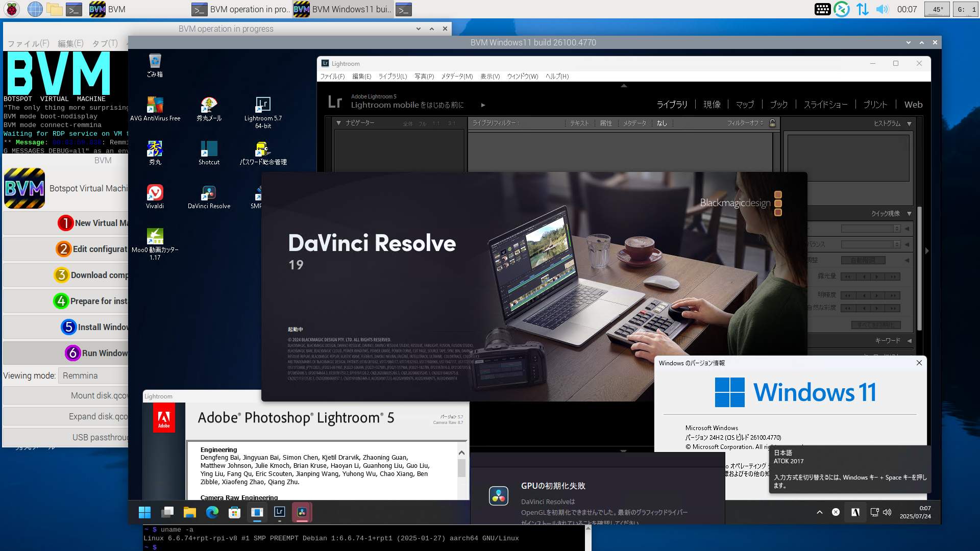
Task: Switch to the Web module
Action: pos(913,105)
